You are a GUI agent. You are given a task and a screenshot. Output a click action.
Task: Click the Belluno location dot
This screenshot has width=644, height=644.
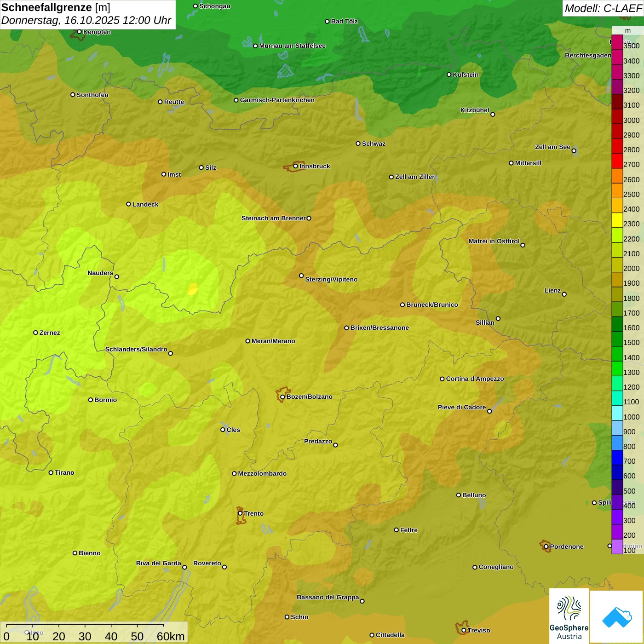[459, 495]
